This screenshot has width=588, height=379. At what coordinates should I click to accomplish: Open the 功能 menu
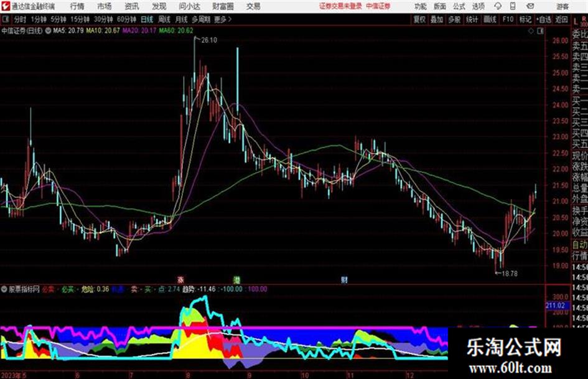(x=421, y=6)
